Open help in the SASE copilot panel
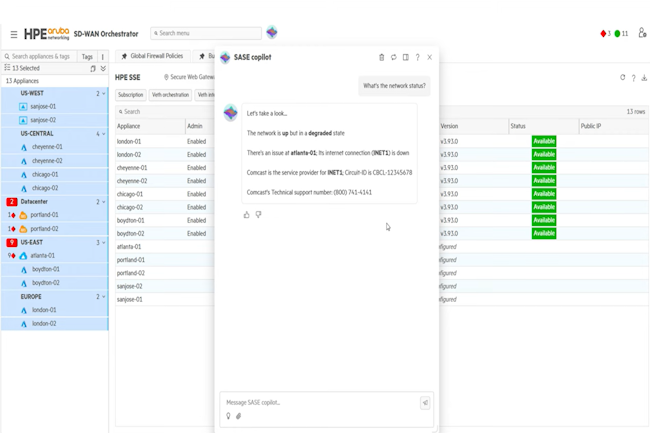650x433 pixels. tap(418, 58)
